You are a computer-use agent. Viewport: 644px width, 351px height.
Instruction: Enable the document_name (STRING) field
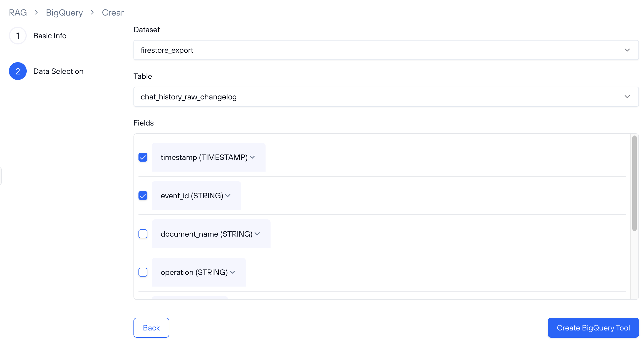(143, 234)
